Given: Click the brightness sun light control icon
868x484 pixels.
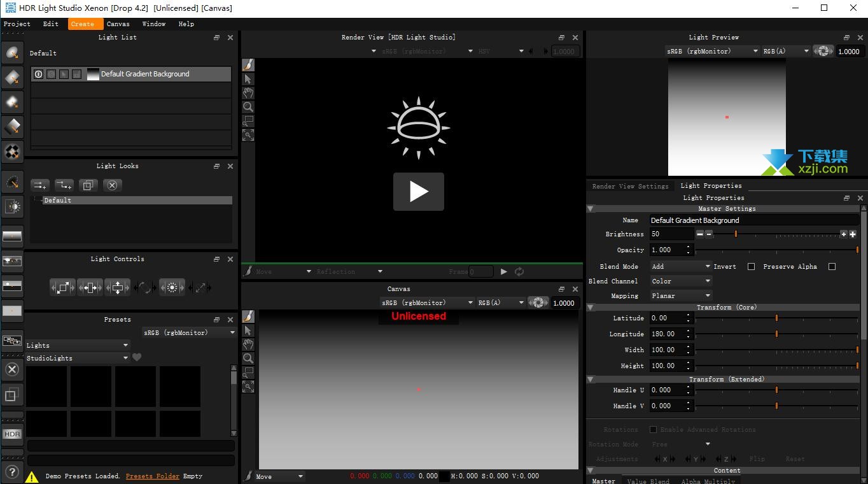Looking at the screenshot, I should click(172, 288).
